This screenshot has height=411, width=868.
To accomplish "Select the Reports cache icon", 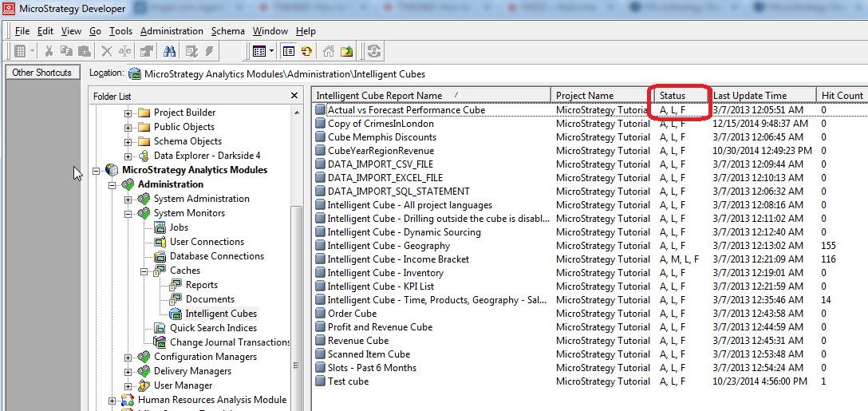I will point(176,285).
